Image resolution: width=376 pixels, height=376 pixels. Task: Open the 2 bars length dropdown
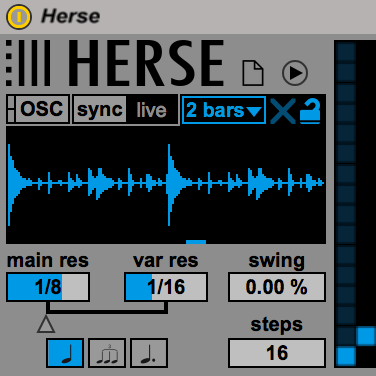(224, 110)
